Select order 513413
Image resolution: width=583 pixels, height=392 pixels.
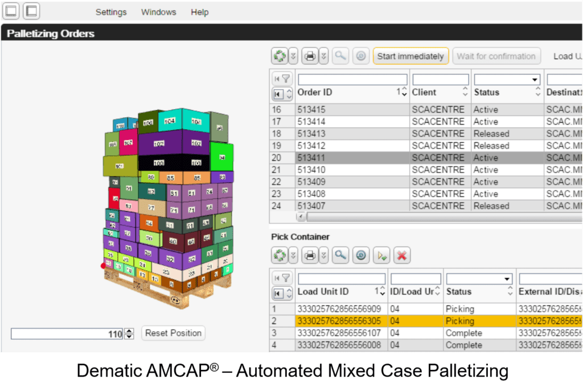(x=426, y=134)
